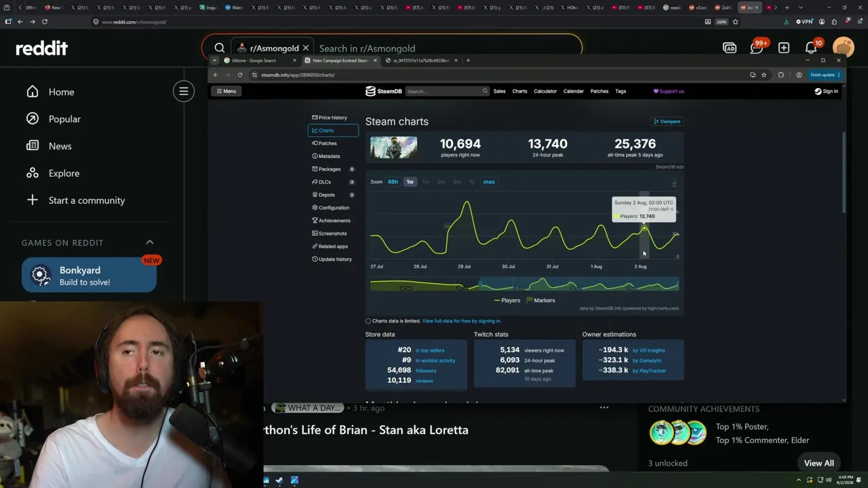Open Update history in SteamDB sidebar
This screenshot has height=488, width=868.
[333, 259]
